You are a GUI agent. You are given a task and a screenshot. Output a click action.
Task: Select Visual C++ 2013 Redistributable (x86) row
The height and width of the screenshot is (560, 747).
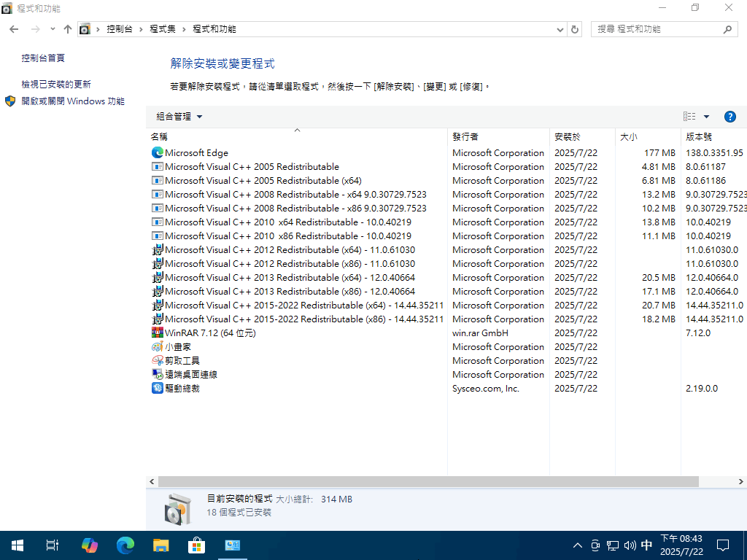click(x=446, y=290)
